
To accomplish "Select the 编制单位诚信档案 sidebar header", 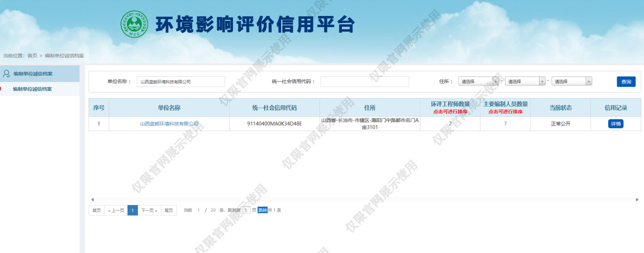I will coord(33,74).
